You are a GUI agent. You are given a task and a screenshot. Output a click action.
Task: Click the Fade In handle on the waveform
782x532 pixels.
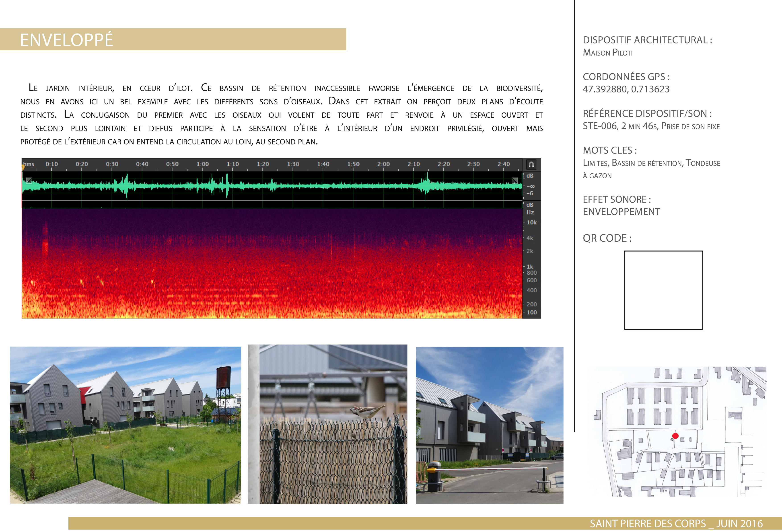point(29,181)
